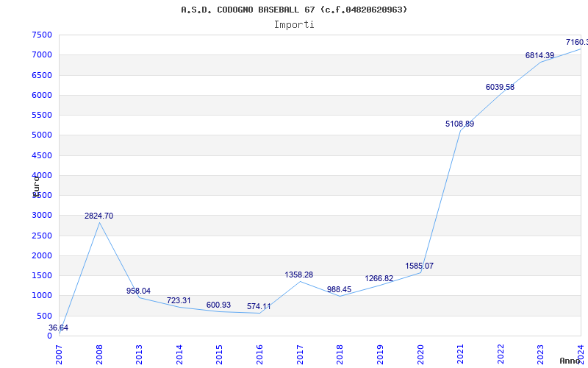Click the 5108.89 data label
This screenshot has width=588, height=368.
460,124
